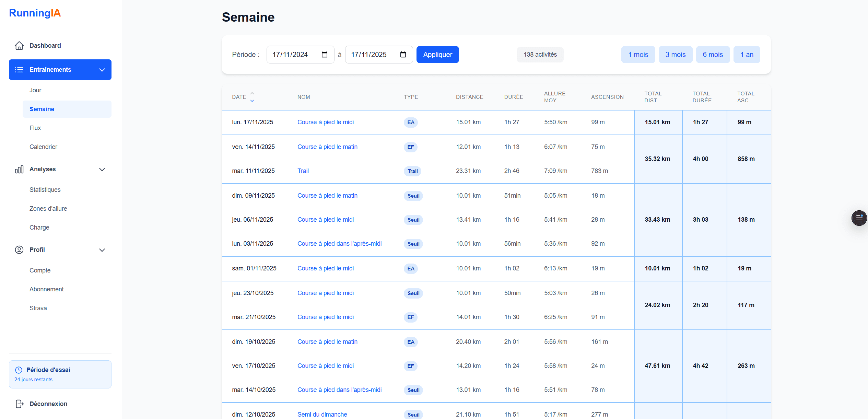This screenshot has height=419, width=868.
Task: Click the Déconnexion logout icon
Action: [x=20, y=404]
